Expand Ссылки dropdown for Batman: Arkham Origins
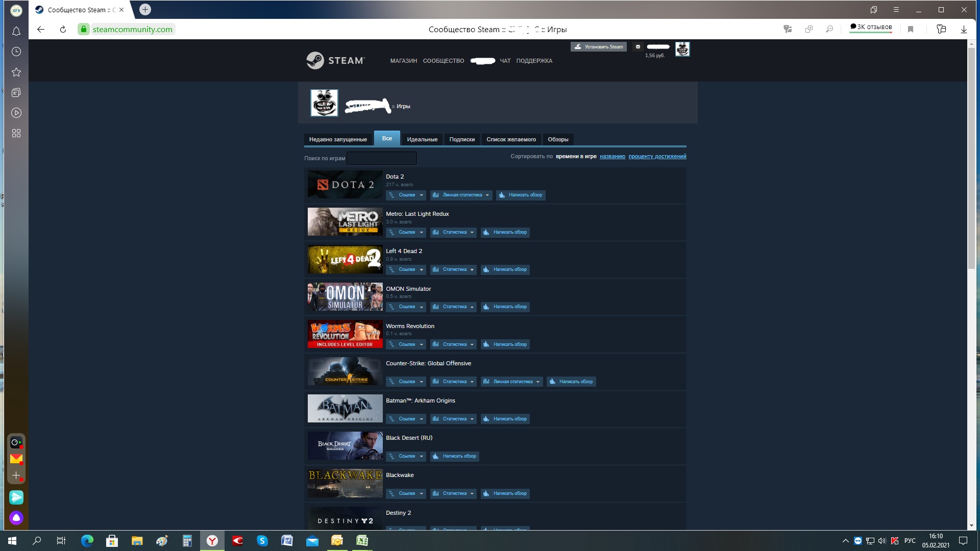The image size is (980, 551). [406, 419]
